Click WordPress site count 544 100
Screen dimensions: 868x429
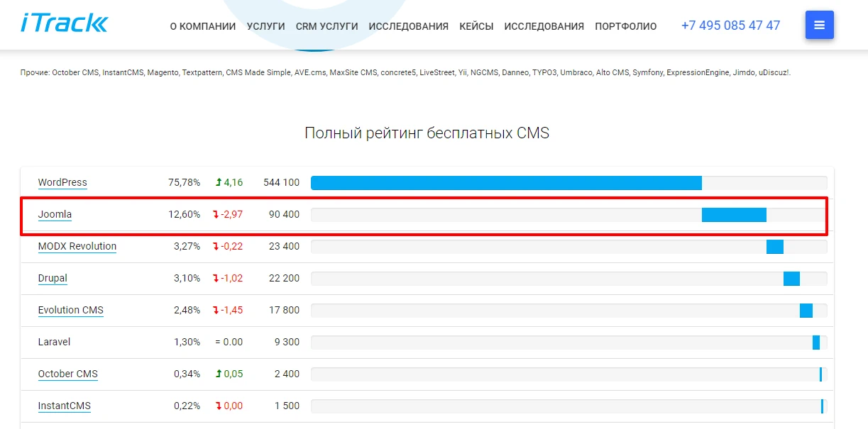point(281,182)
